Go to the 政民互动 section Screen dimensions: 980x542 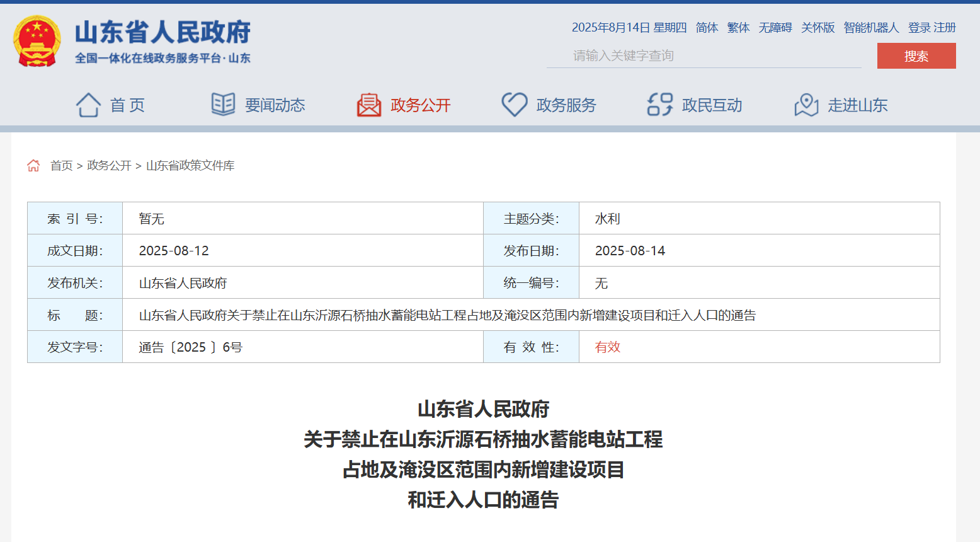pyautogui.click(x=712, y=105)
